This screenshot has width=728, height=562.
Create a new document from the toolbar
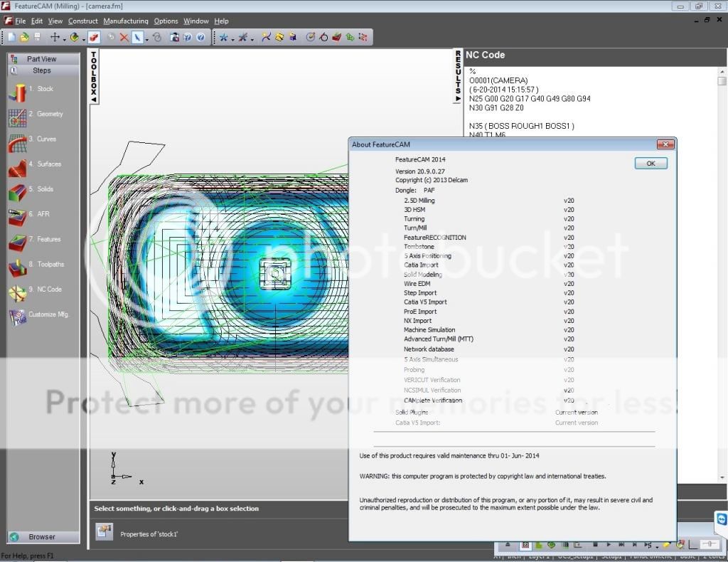pos(11,37)
